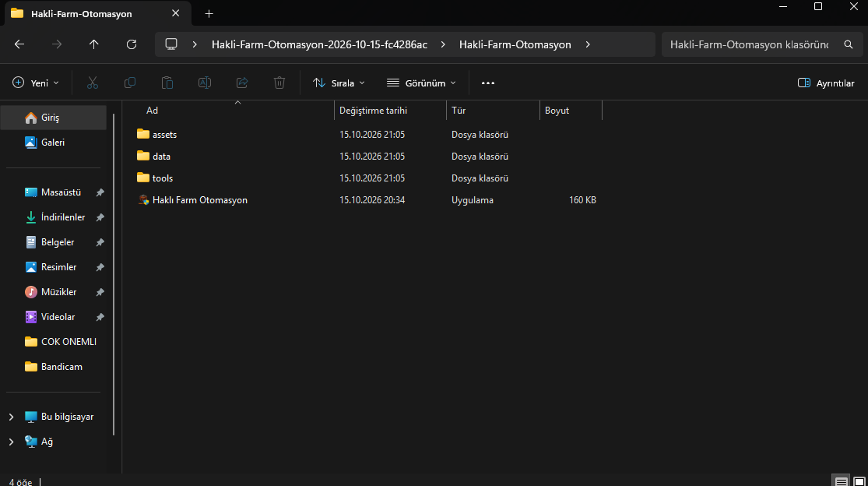This screenshot has height=486, width=868.
Task: Open the Sırala sort dropdown
Action: click(339, 83)
